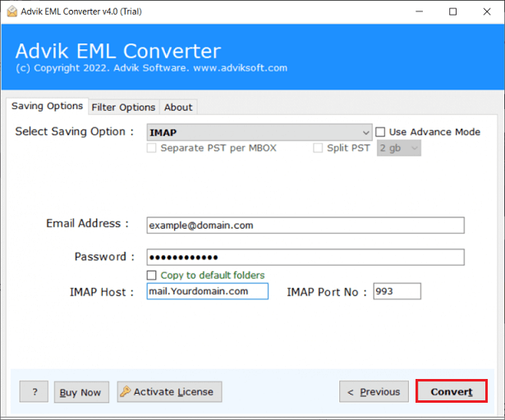
Task: Check the Copy to default folders box
Action: pyautogui.click(x=151, y=275)
